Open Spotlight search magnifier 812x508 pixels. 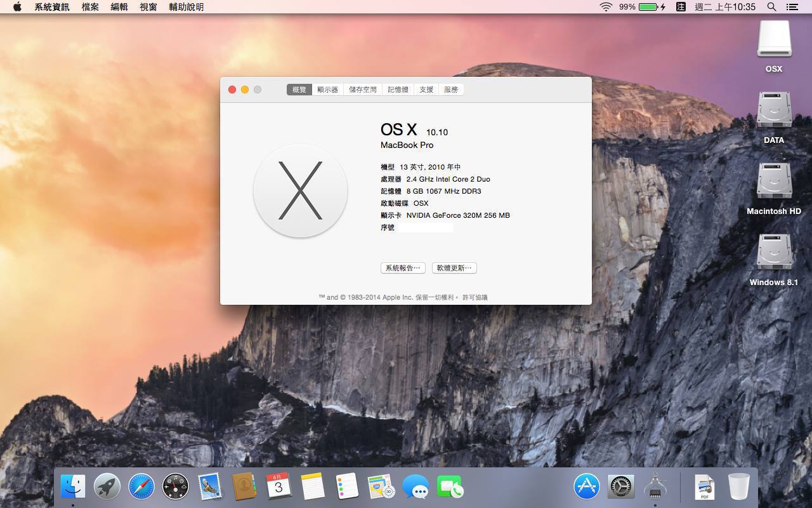coord(771,7)
